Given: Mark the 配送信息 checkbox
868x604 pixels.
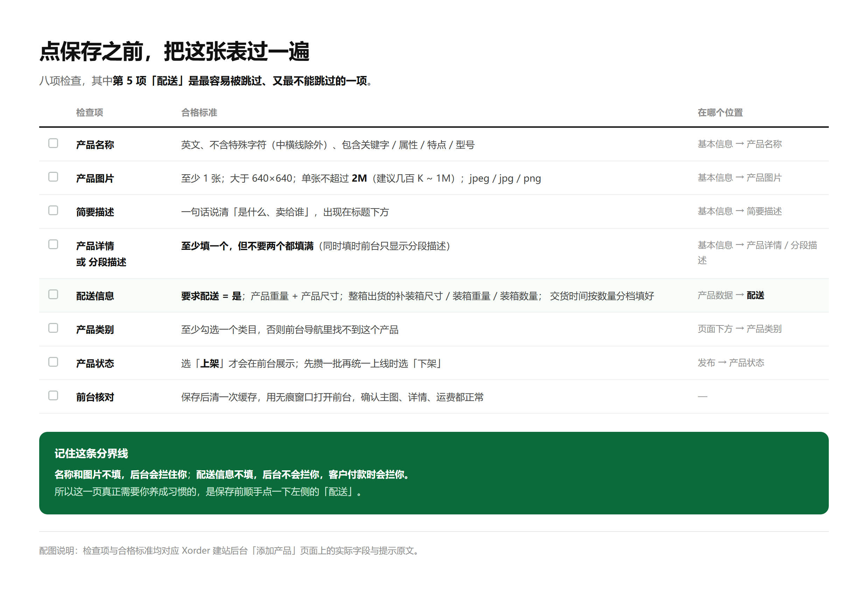Looking at the screenshot, I should click(x=53, y=294).
